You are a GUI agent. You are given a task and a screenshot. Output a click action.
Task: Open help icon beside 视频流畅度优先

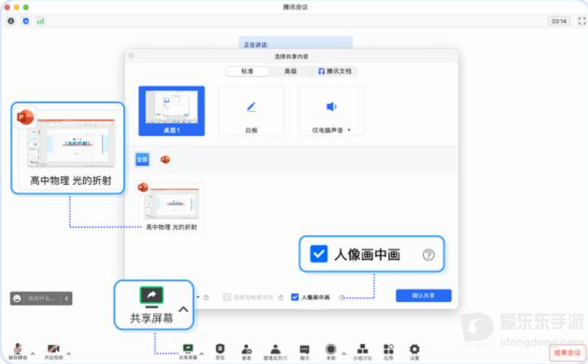click(x=281, y=298)
